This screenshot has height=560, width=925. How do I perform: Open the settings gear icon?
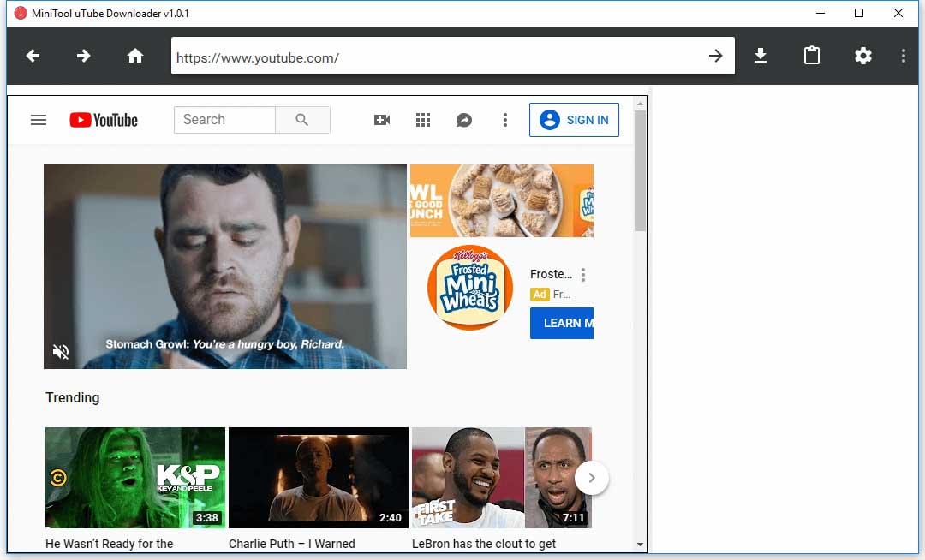[x=862, y=56]
